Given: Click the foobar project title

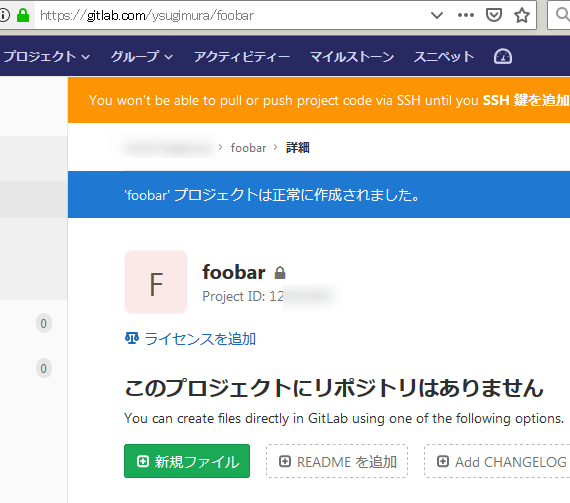Looking at the screenshot, I should [x=234, y=272].
